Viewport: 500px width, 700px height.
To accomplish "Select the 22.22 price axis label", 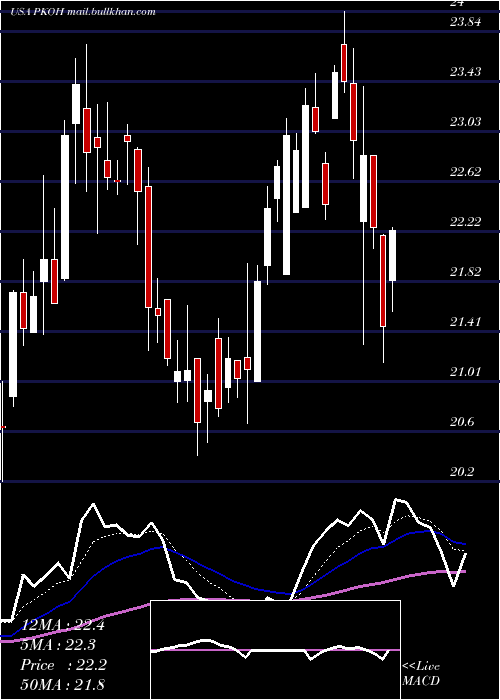I will pos(465,222).
